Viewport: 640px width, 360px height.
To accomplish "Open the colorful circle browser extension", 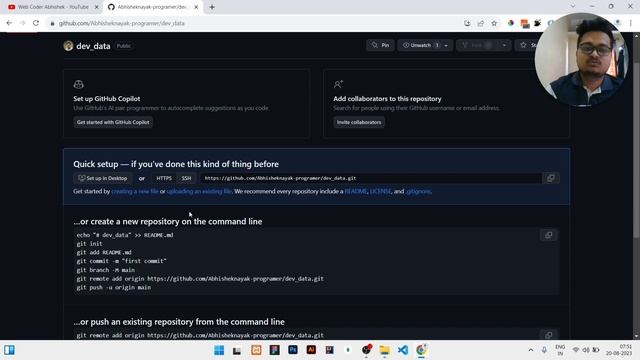I will (511, 23).
